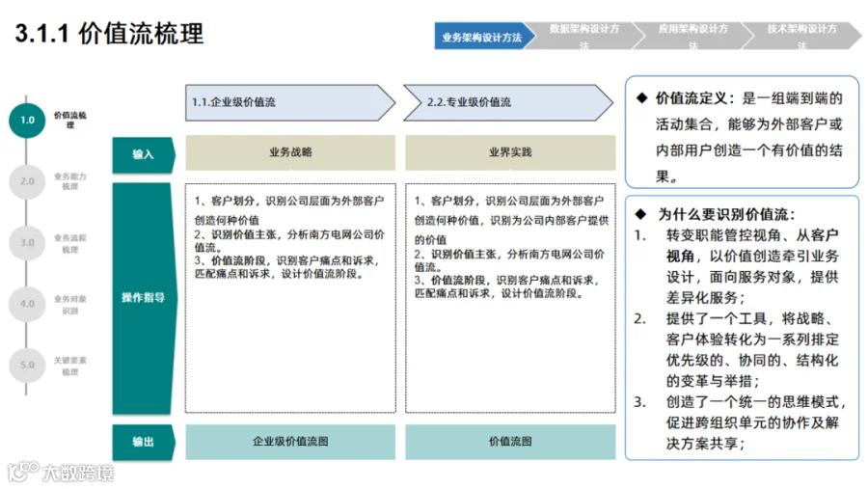Click the 企业级价值流图 output box
The image size is (868, 489).
pos(290,442)
